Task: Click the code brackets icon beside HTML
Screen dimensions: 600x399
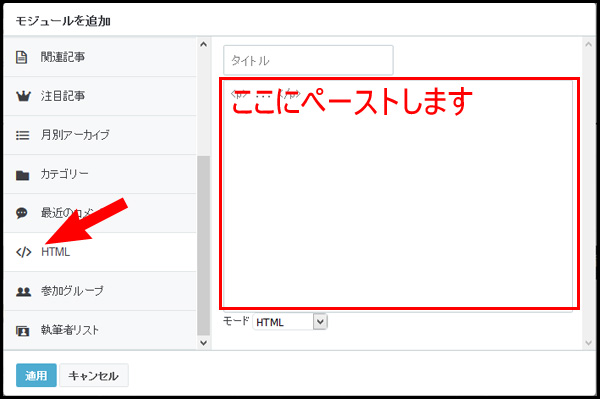Action: tap(23, 252)
